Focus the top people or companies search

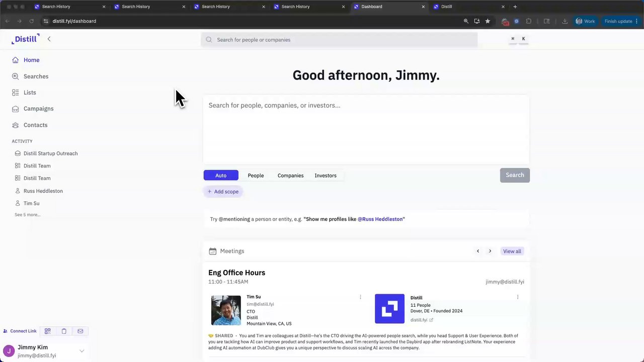339,40
